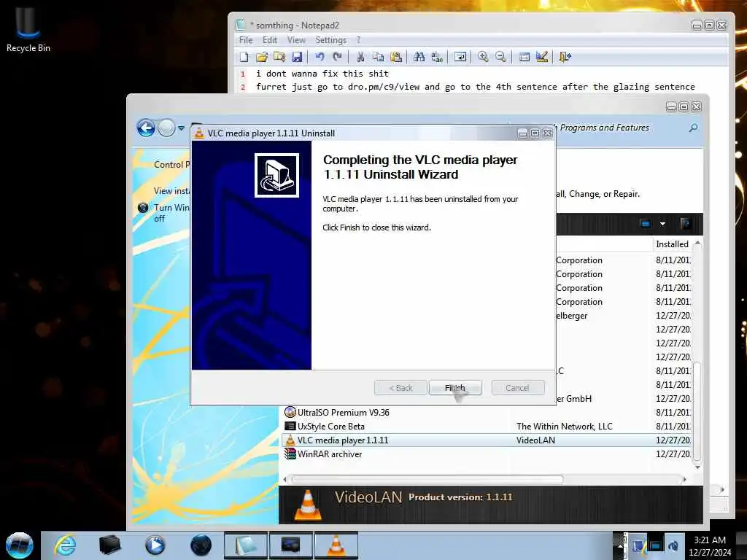The image size is (747, 560).
Task: Click The Within Network, LLC publisher cell
Action: coord(565,426)
